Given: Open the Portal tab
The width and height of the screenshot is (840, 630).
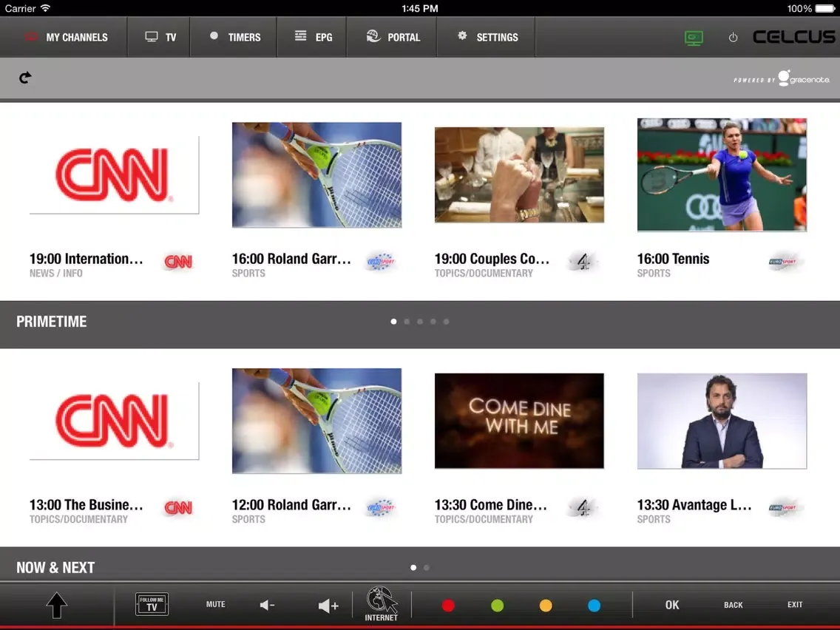Looking at the screenshot, I should [392, 37].
